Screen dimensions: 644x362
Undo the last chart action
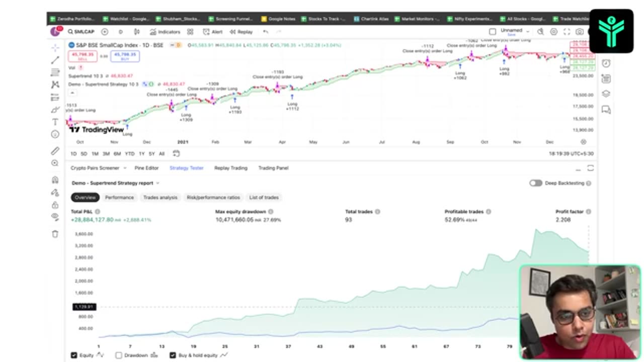(x=266, y=32)
